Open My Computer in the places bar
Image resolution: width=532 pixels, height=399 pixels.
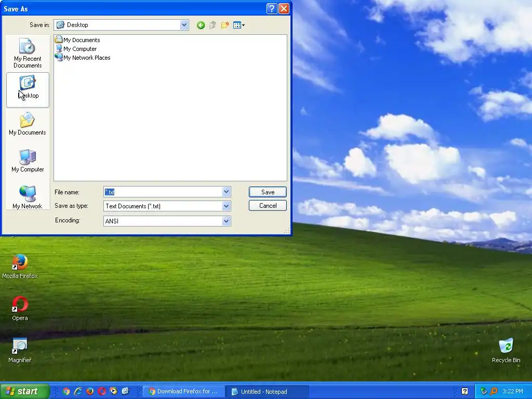pos(28,161)
